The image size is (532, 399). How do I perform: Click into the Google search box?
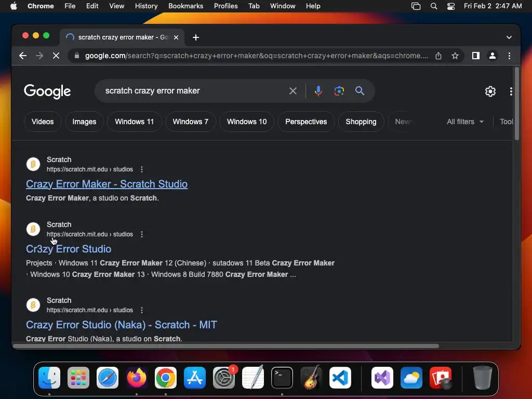pos(195,91)
